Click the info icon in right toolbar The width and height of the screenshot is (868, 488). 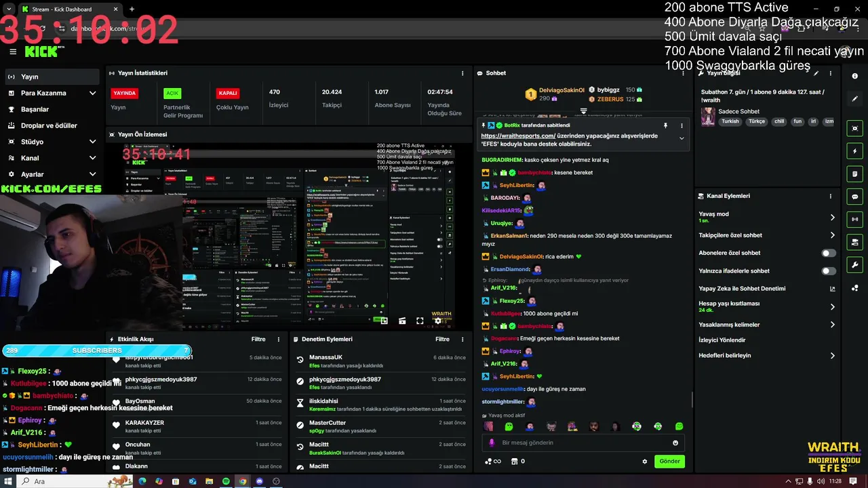tap(854, 76)
